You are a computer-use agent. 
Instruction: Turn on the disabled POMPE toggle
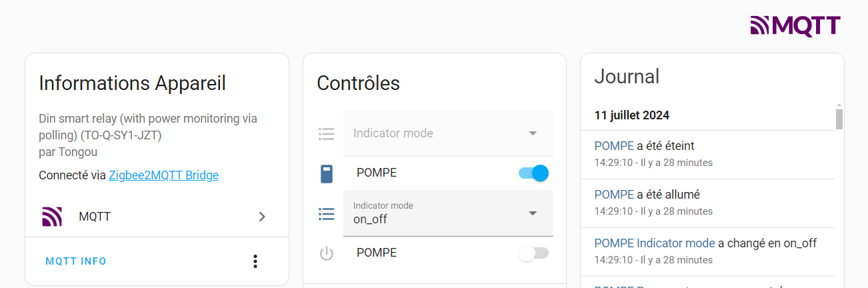pyautogui.click(x=533, y=253)
